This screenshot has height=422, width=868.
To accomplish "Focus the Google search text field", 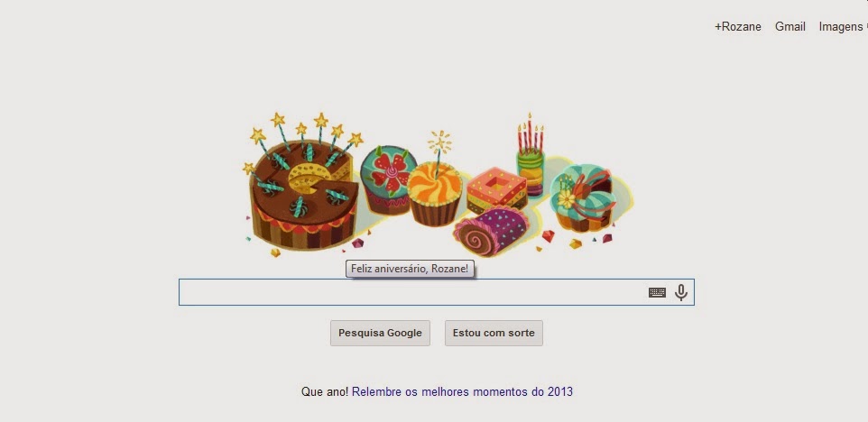I will coord(412,292).
